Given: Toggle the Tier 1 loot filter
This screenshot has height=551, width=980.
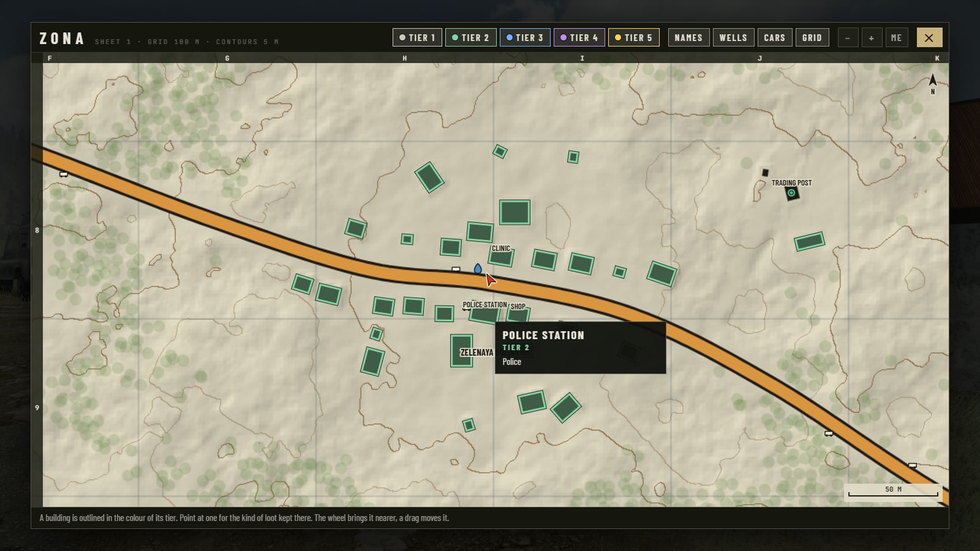Looking at the screenshot, I should coord(417,37).
